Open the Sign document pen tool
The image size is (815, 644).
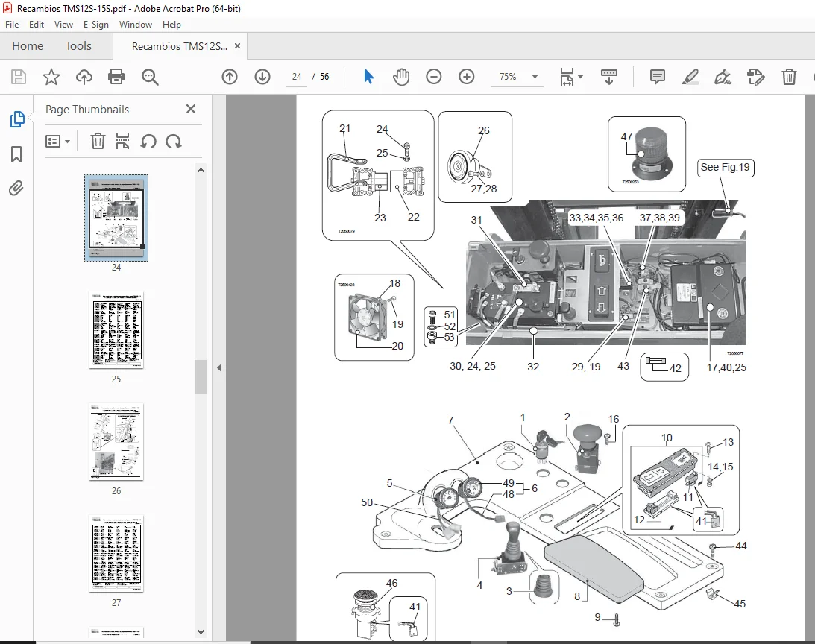(723, 77)
